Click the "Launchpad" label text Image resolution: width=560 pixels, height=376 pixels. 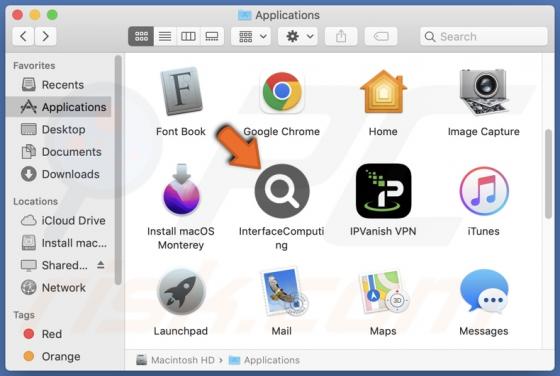pos(181,331)
